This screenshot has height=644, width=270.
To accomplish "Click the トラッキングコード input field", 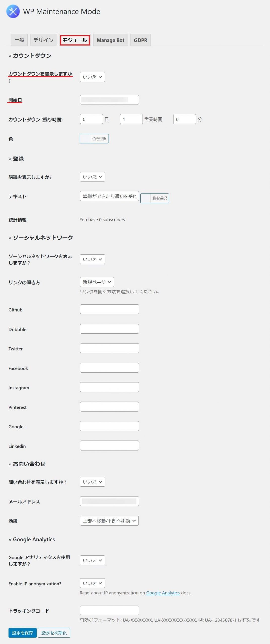I will [109, 610].
